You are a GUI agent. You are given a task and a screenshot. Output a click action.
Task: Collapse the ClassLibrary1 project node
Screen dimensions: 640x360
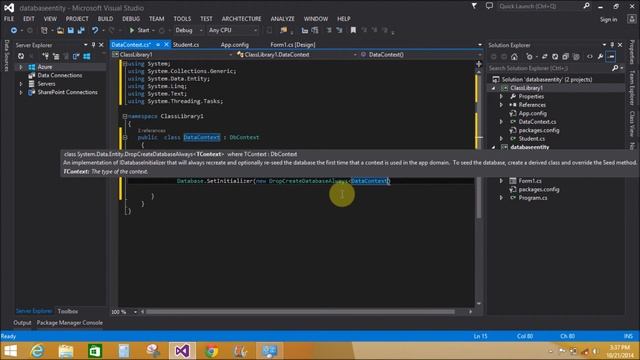click(493, 88)
